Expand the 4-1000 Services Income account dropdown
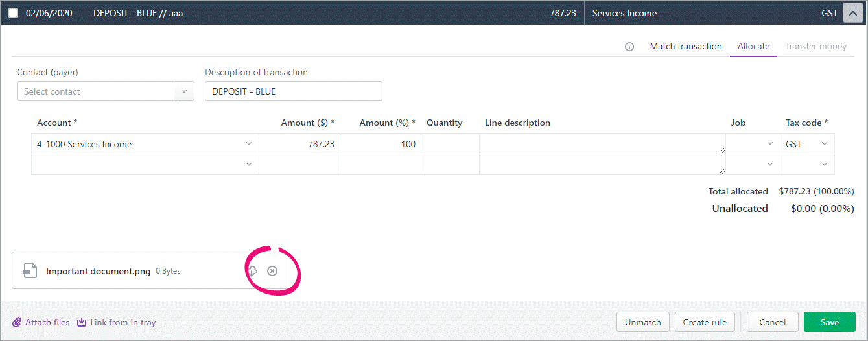This screenshot has height=341, width=868. pyautogui.click(x=145, y=144)
